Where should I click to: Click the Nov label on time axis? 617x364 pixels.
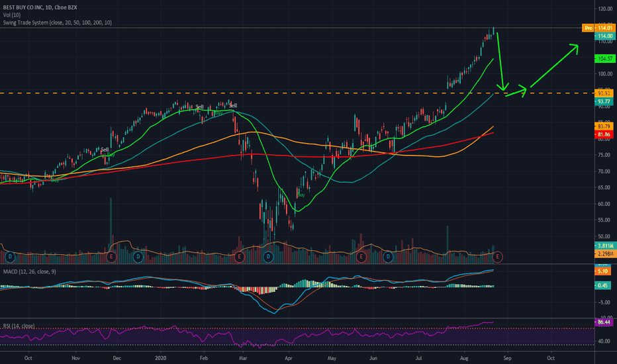pyautogui.click(x=75, y=358)
